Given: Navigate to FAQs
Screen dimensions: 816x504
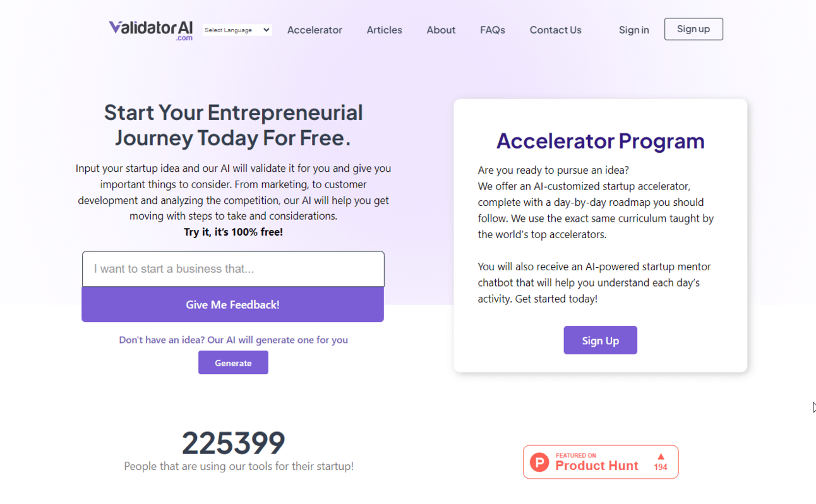Looking at the screenshot, I should point(492,30).
